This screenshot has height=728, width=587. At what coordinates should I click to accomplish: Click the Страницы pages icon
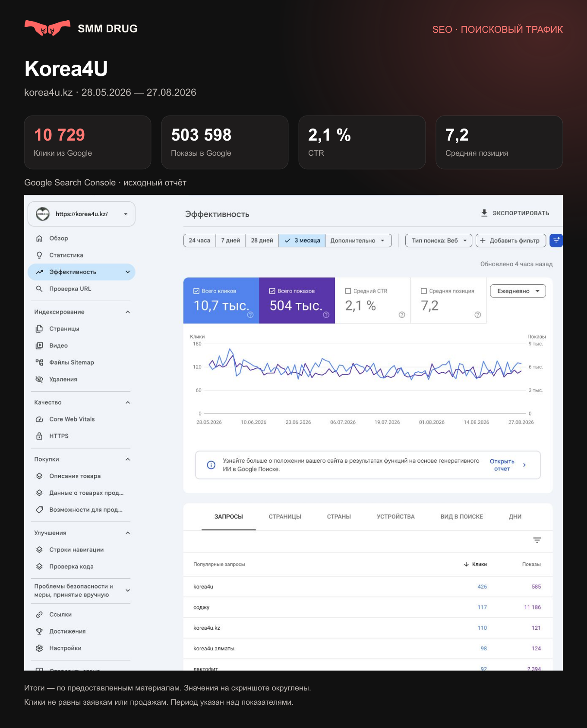pyautogui.click(x=39, y=329)
